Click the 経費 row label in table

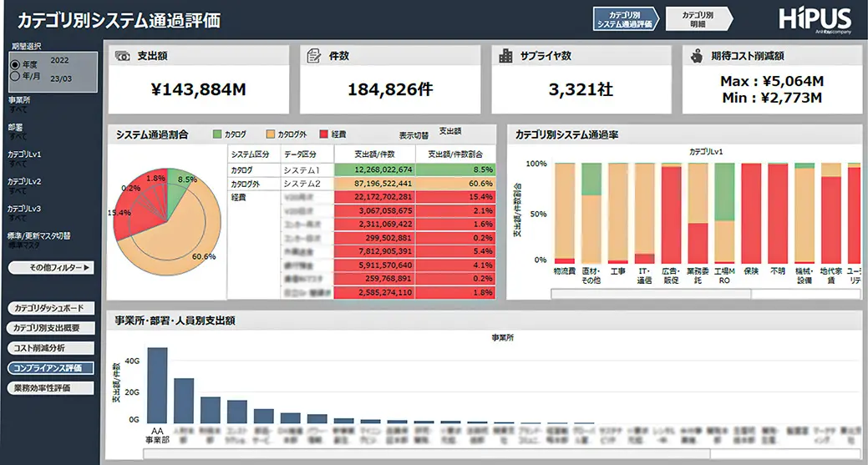(239, 197)
